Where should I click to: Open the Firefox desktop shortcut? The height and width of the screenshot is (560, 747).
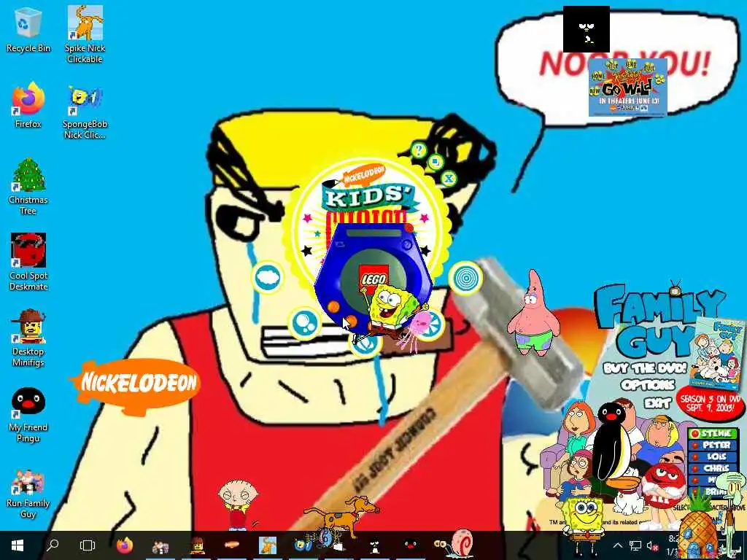pyautogui.click(x=28, y=106)
